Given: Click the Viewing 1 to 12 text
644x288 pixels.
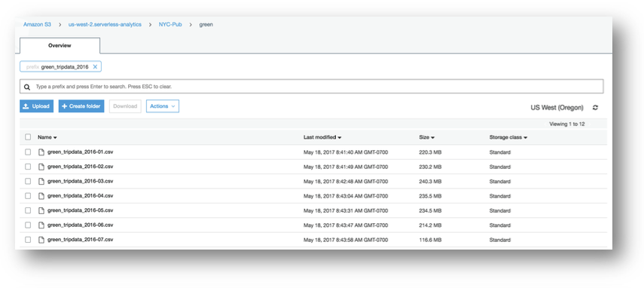Looking at the screenshot, I should point(566,124).
